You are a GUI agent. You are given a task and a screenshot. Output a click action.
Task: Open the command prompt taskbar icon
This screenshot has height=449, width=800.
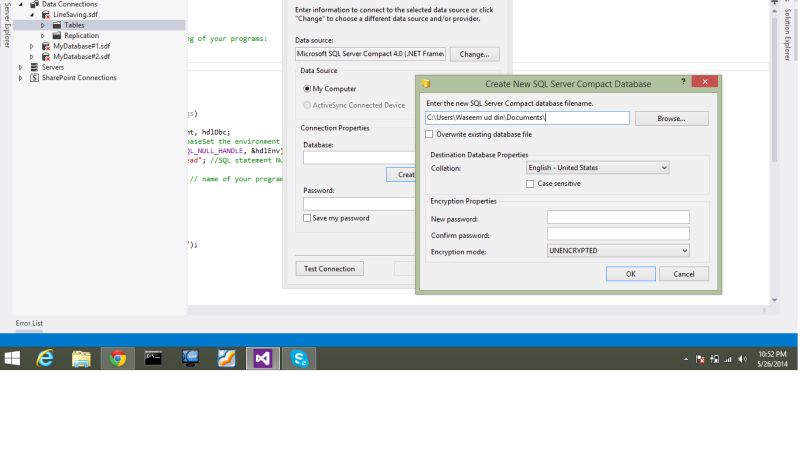click(x=154, y=358)
